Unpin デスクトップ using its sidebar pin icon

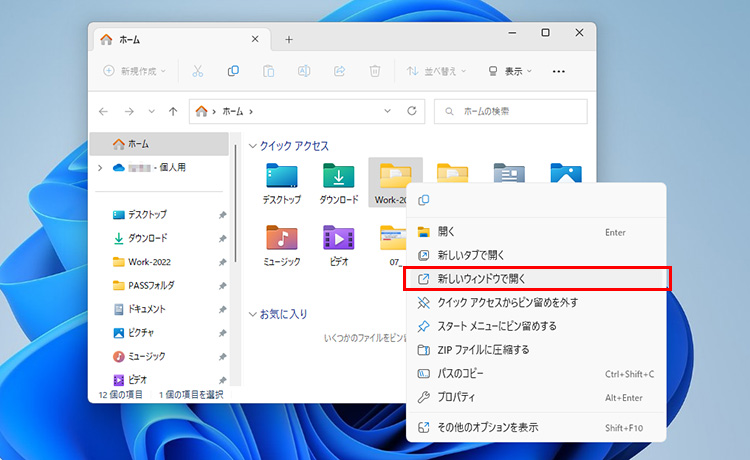pos(222,215)
